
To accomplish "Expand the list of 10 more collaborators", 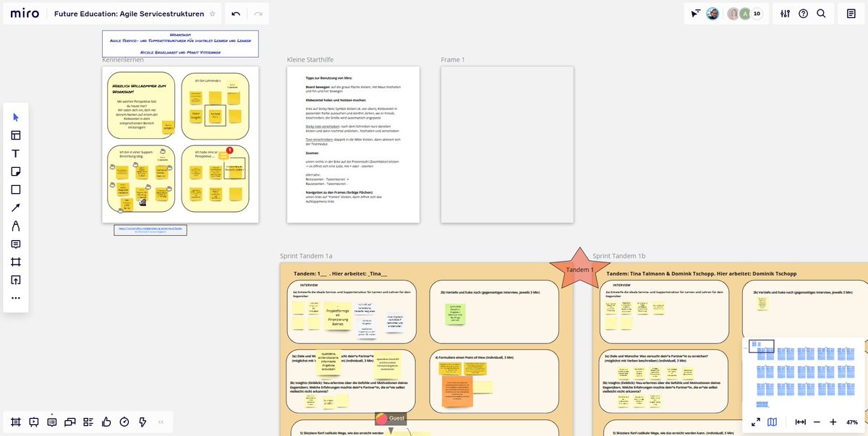I will pyautogui.click(x=757, y=14).
